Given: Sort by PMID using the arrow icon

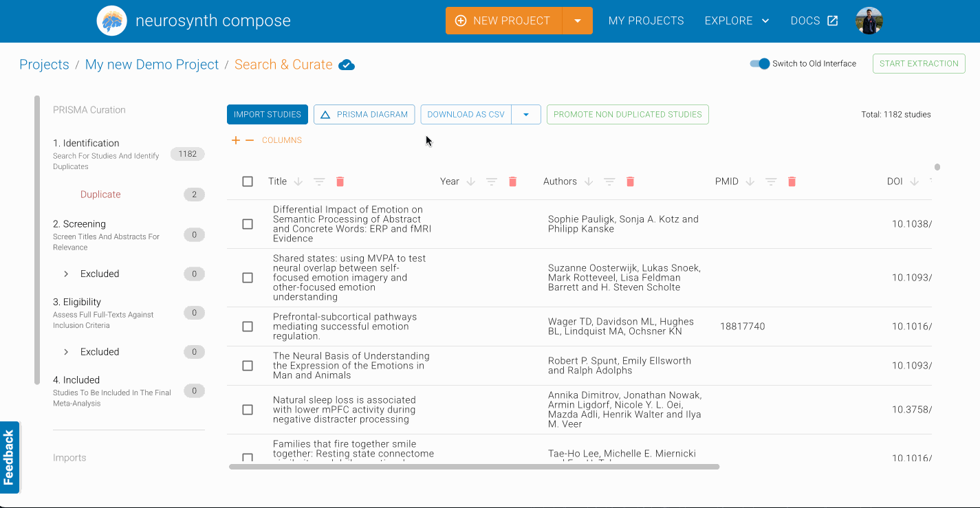Looking at the screenshot, I should pyautogui.click(x=750, y=181).
